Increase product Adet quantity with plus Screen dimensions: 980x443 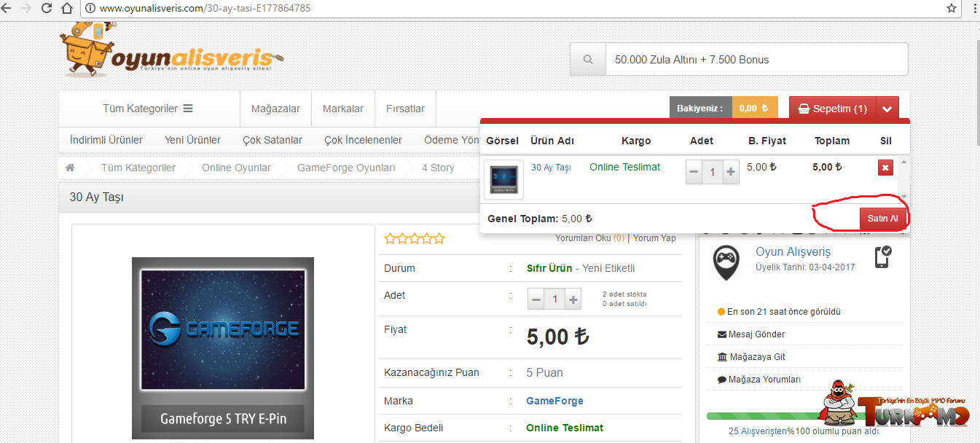(573, 299)
